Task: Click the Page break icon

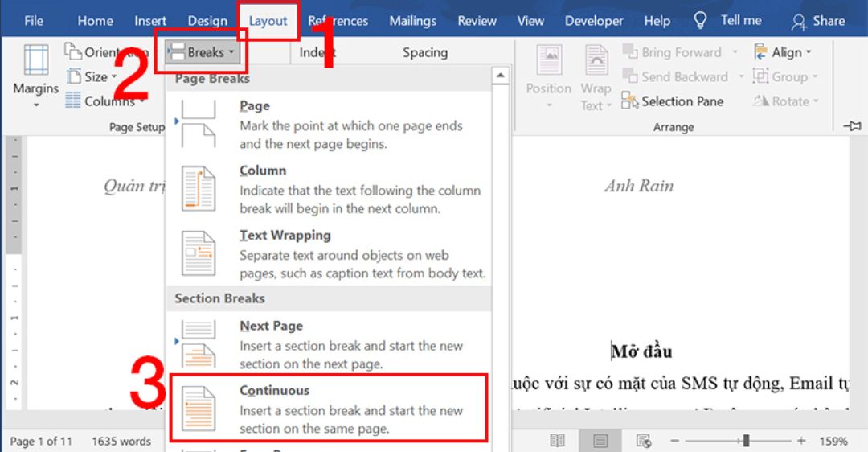Action: [199, 125]
